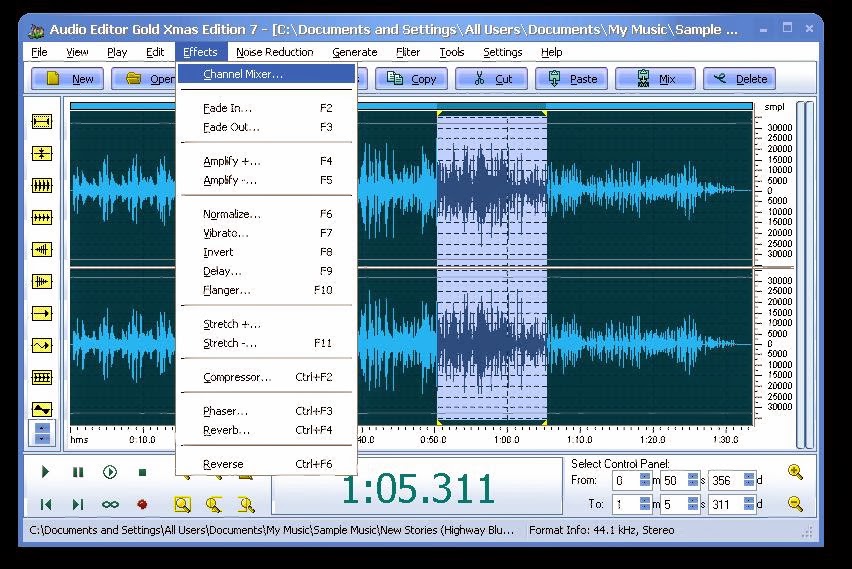Adjust the To minutes spinner arrows

pos(645,504)
